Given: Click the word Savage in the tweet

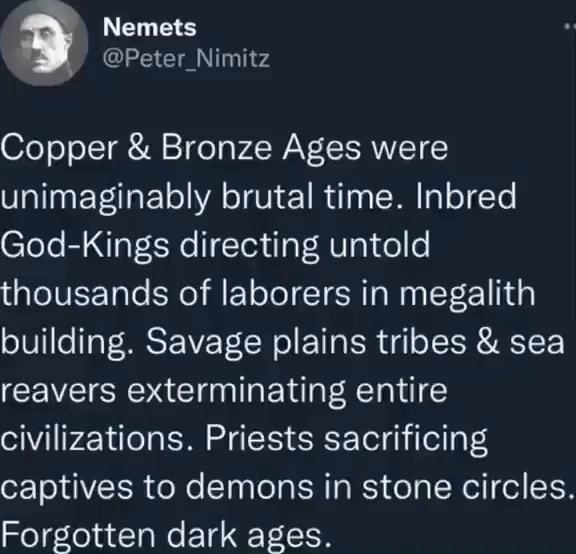Looking at the screenshot, I should 204,343.
